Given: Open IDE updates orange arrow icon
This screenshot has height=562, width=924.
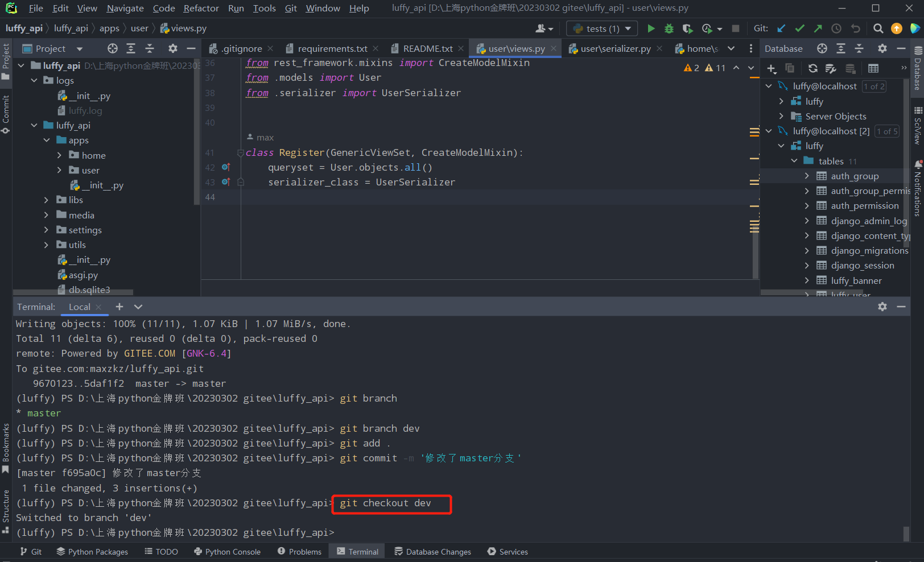Looking at the screenshot, I should (x=897, y=28).
